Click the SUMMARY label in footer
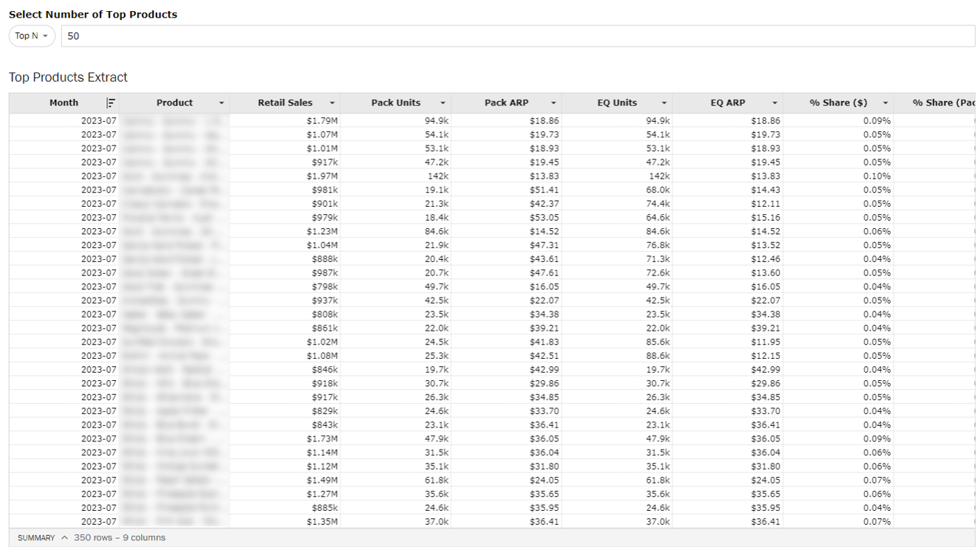 (x=36, y=538)
